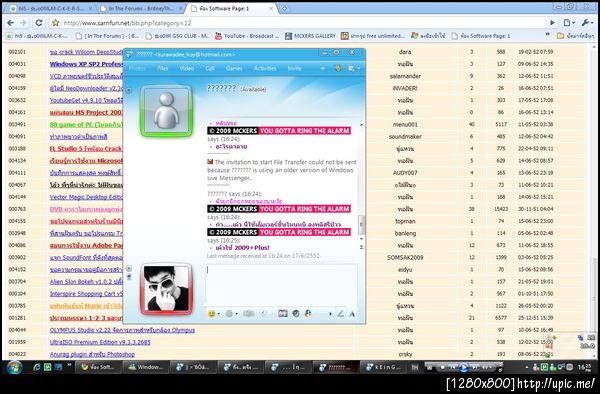Open the emoticon dropdown arrow

click(218, 314)
